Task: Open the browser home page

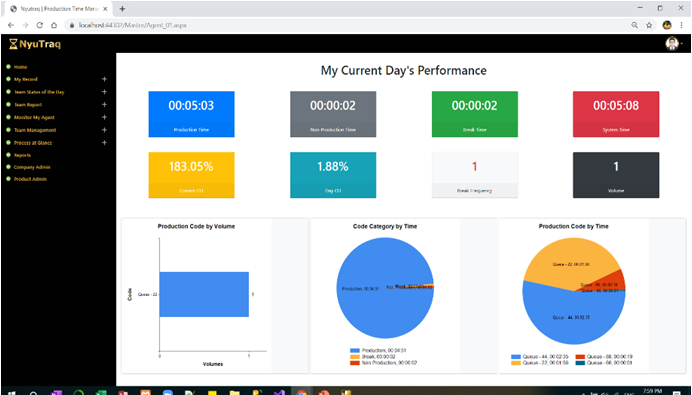Action: point(54,25)
